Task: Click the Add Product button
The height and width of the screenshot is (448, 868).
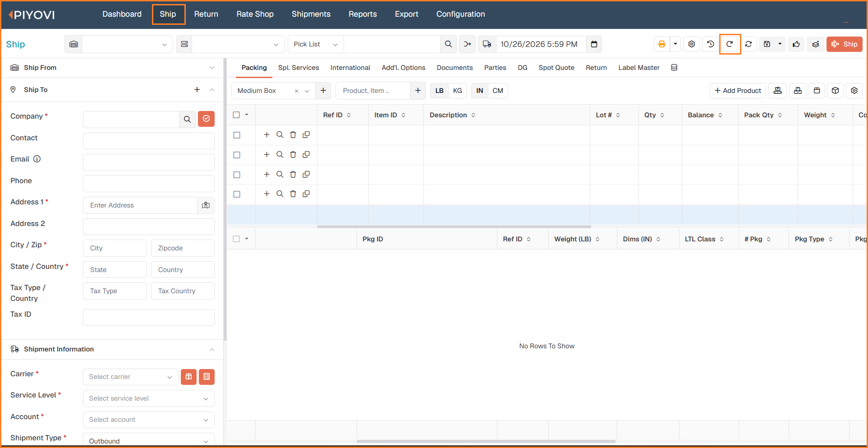Action: click(x=738, y=91)
